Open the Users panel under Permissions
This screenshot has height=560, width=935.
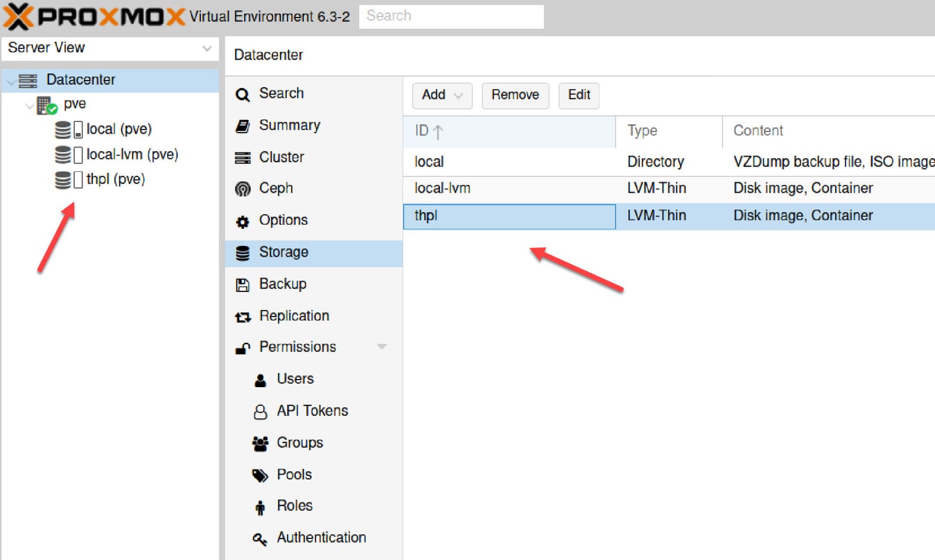point(261,379)
